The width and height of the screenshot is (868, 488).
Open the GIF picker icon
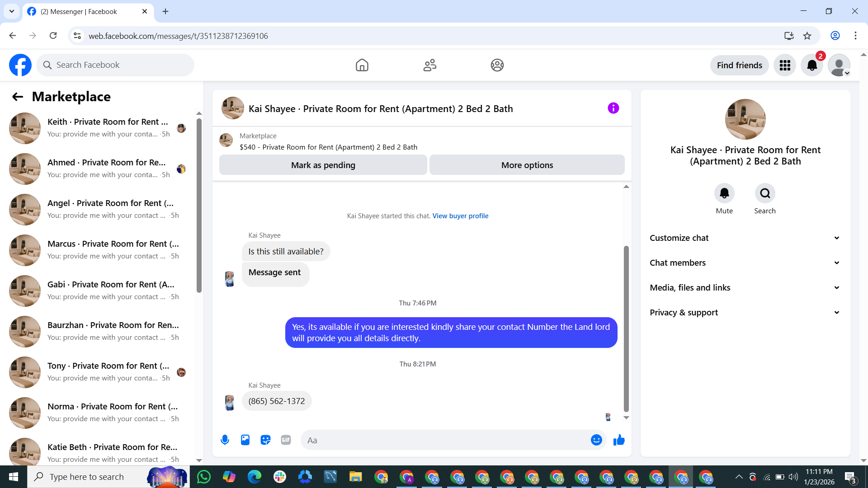click(286, 440)
